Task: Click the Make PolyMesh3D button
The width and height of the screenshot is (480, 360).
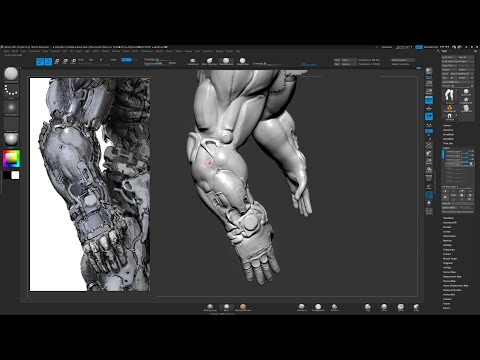Action: pos(461,74)
